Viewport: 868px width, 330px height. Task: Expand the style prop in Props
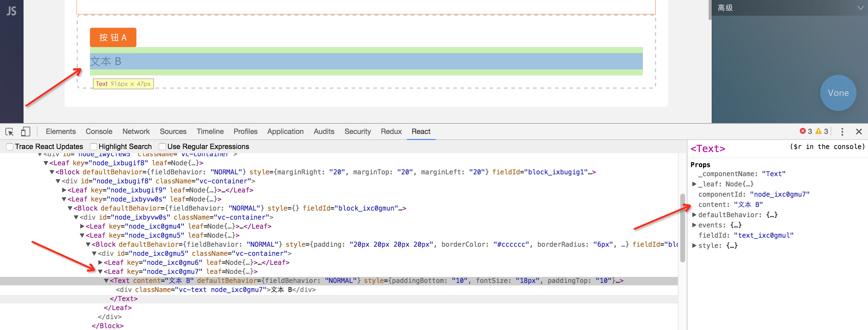[694, 246]
